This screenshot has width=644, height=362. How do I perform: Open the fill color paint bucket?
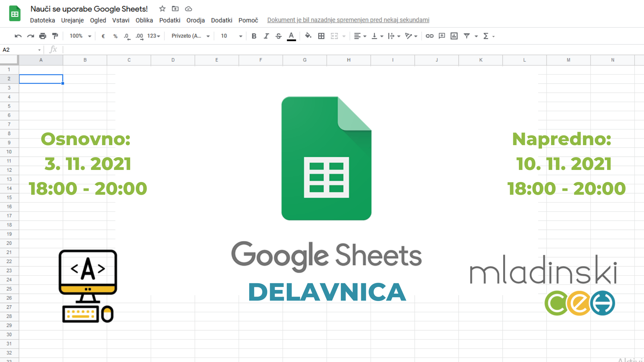click(x=308, y=36)
